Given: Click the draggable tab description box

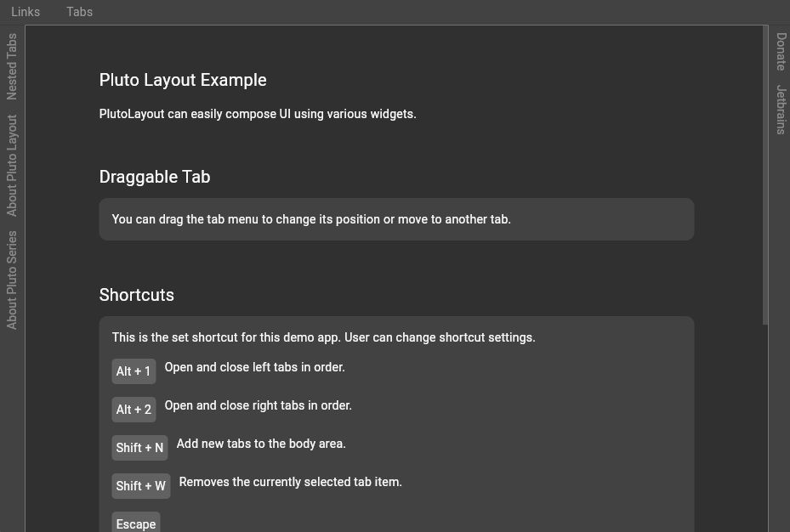Looking at the screenshot, I should (x=396, y=219).
